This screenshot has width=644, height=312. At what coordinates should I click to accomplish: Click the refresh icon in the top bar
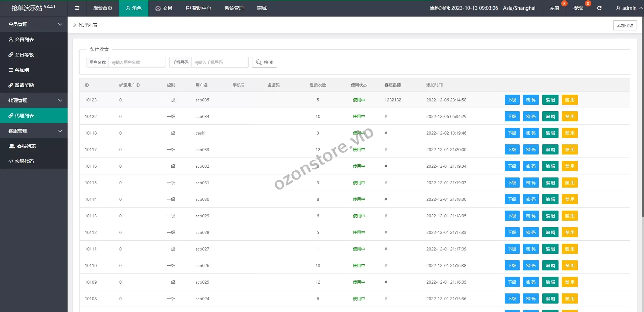(x=600, y=8)
